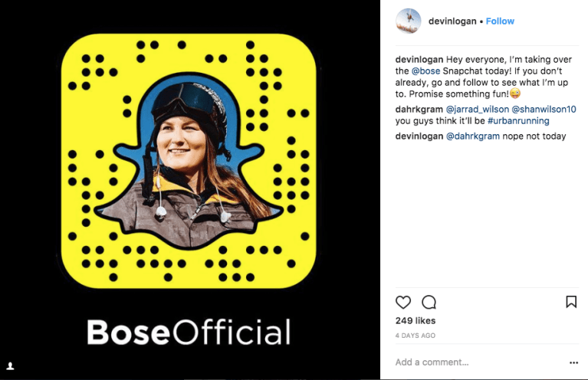Like the post with the heart icon
Viewport: 588px width, 380px height.
(x=403, y=302)
